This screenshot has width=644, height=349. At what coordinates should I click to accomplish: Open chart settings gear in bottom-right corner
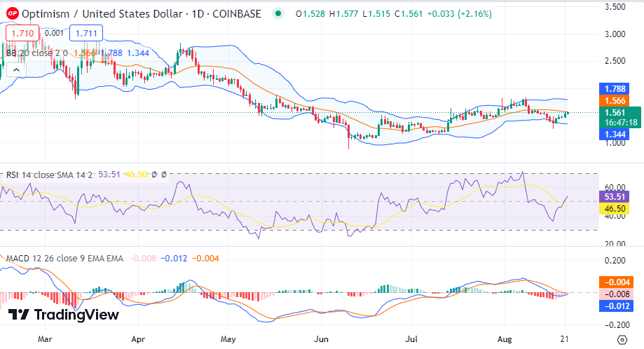622,340
